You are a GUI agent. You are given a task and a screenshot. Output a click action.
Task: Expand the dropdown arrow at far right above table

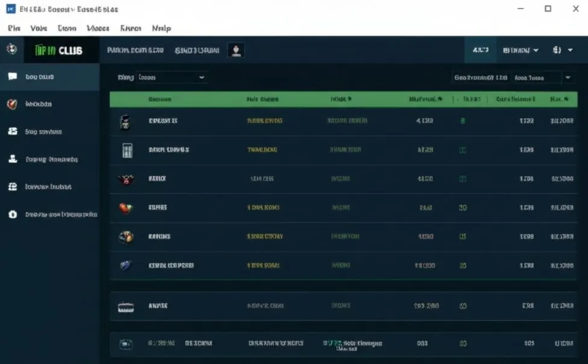(x=568, y=78)
